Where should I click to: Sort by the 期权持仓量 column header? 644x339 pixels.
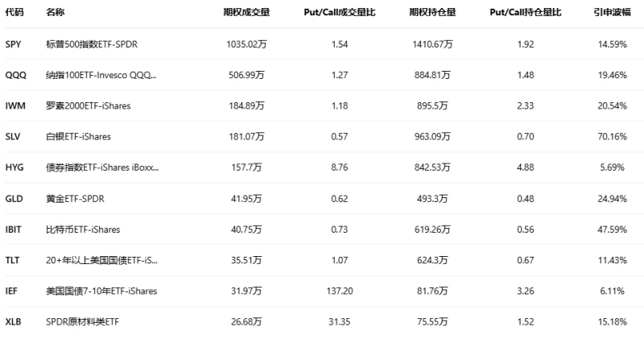[x=431, y=14]
